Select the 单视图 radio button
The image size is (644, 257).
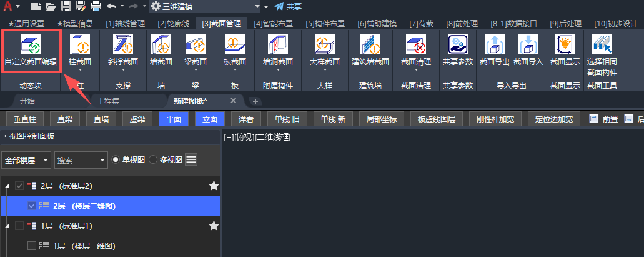coord(116,159)
